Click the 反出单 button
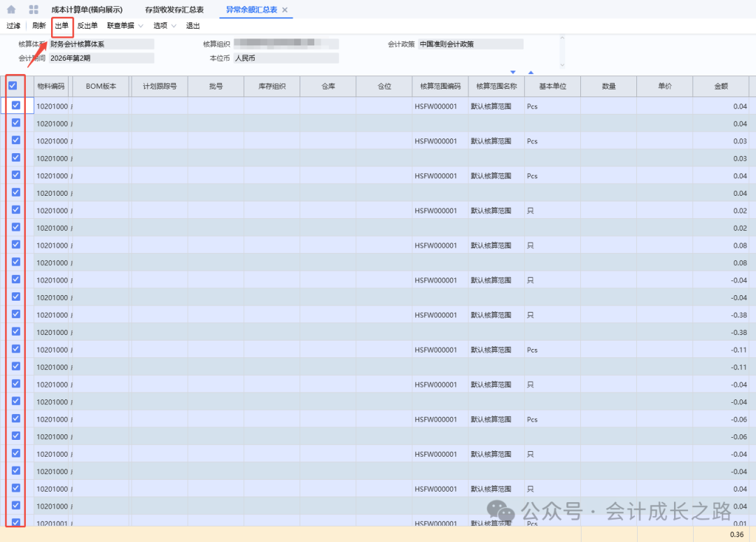 tap(87, 26)
